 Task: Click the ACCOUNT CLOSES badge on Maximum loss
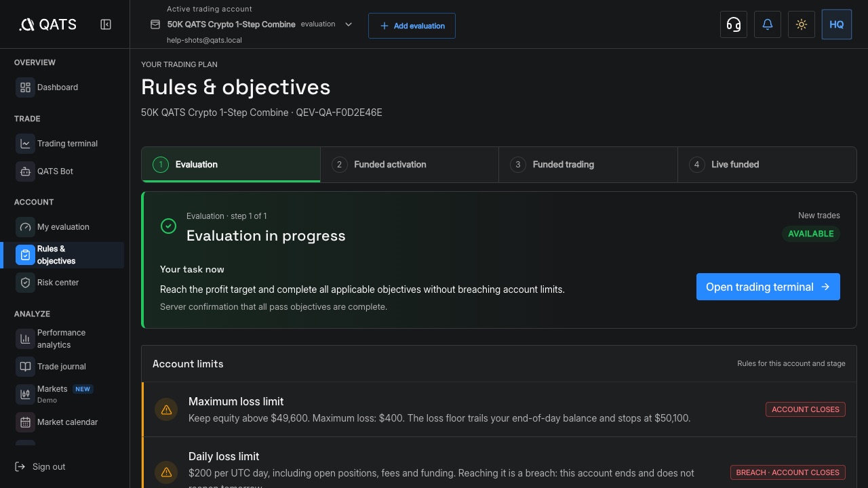[806, 409]
